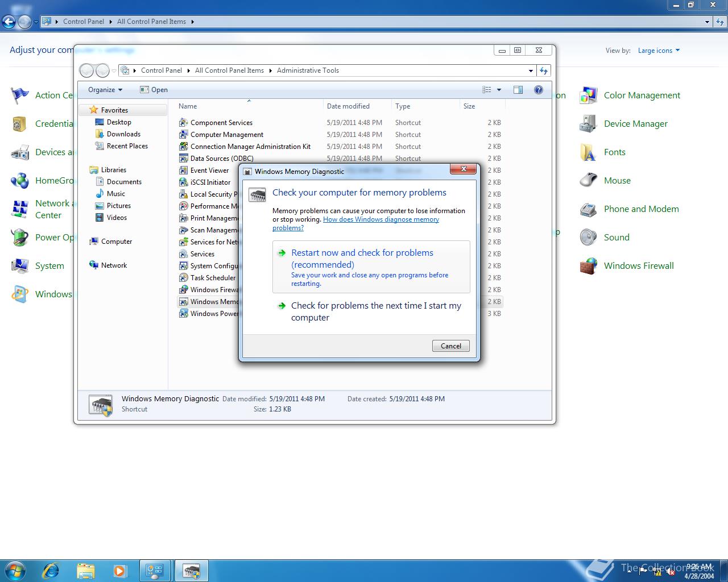Open the change view options dropdown arrow
Image resolution: width=728 pixels, height=582 pixels.
[499, 90]
